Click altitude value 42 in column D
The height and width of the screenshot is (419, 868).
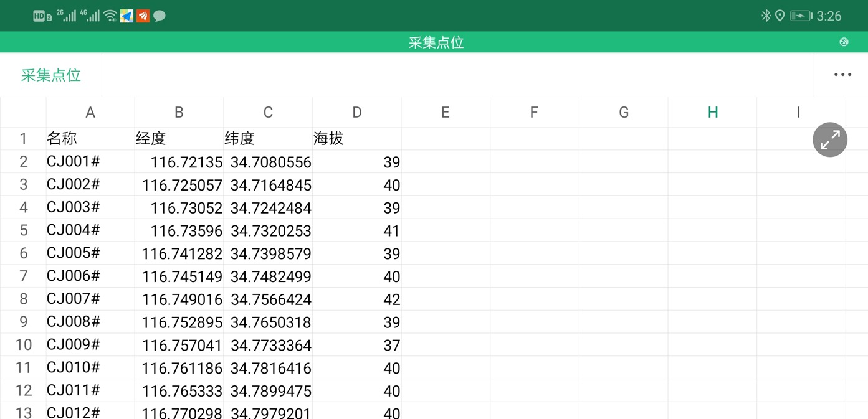356,299
